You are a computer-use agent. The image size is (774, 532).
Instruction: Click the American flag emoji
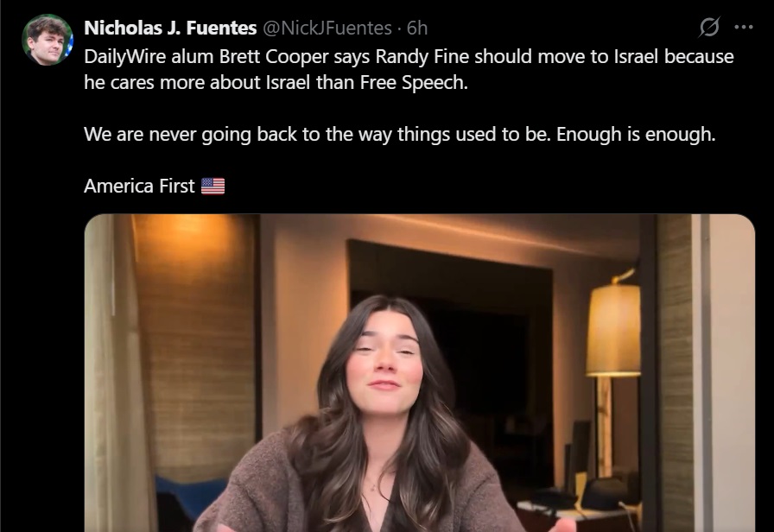click(213, 187)
